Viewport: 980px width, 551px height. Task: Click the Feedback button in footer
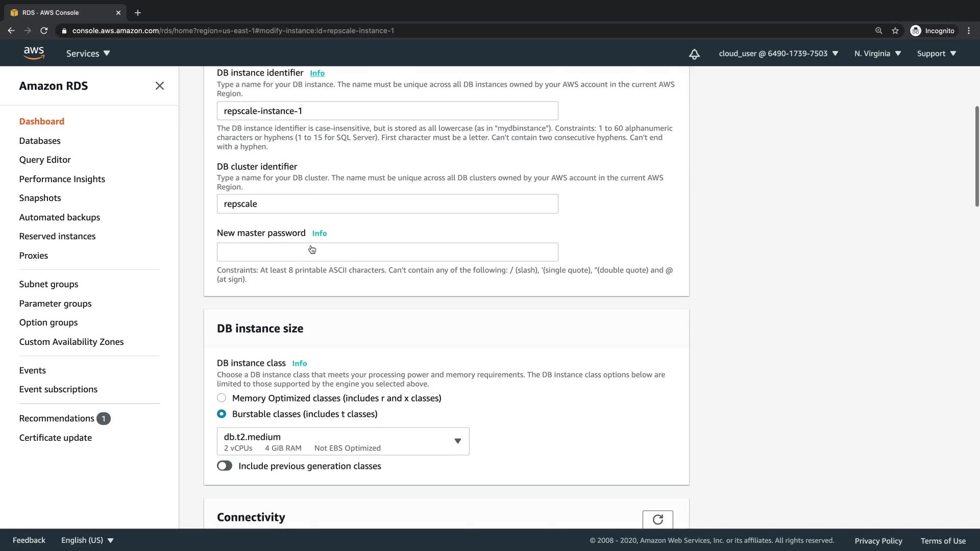click(x=29, y=540)
